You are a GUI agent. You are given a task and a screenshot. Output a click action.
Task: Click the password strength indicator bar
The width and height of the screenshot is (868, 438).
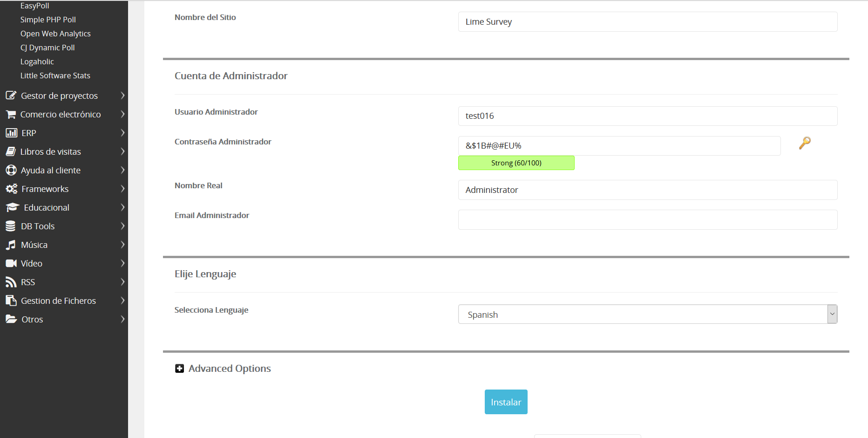(x=516, y=163)
